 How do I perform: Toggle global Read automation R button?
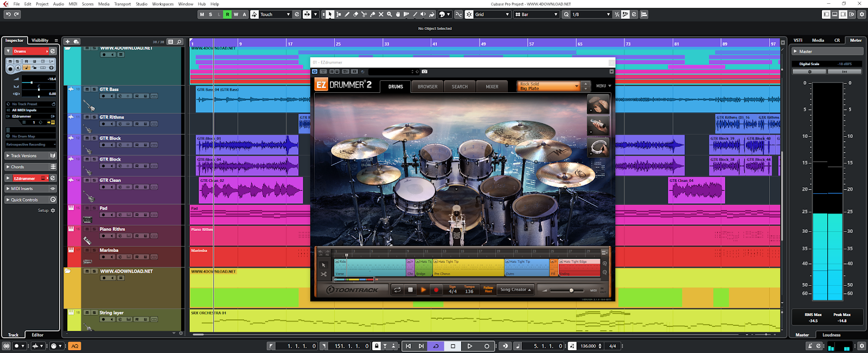227,14
